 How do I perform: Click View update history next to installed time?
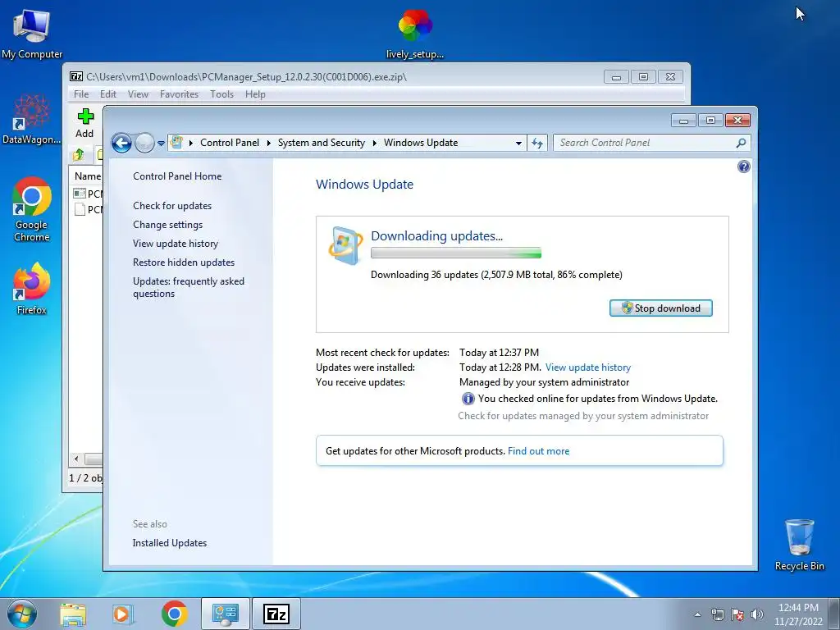(587, 367)
